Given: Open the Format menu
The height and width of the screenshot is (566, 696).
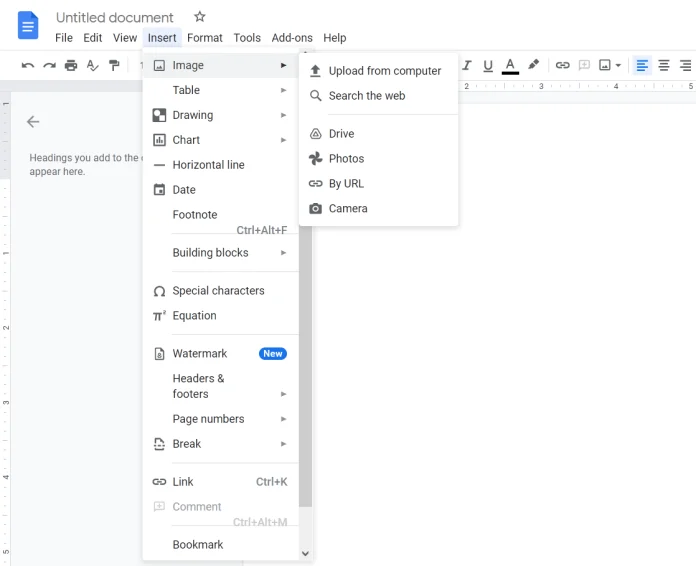Looking at the screenshot, I should [205, 38].
